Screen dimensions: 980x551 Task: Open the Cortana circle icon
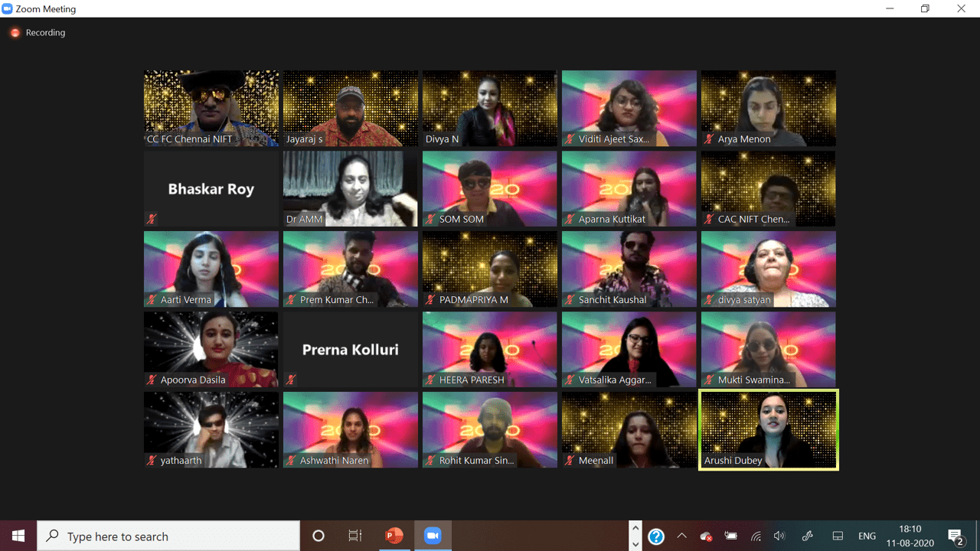pos(318,536)
